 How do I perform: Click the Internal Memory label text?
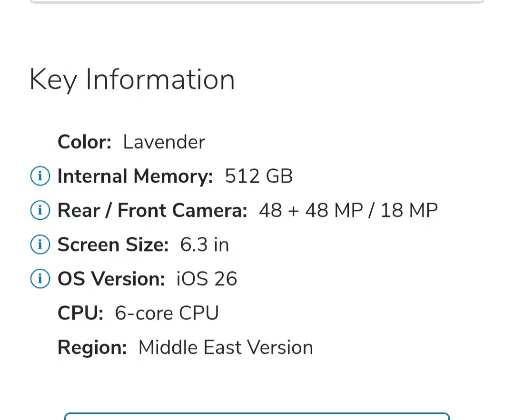[135, 176]
